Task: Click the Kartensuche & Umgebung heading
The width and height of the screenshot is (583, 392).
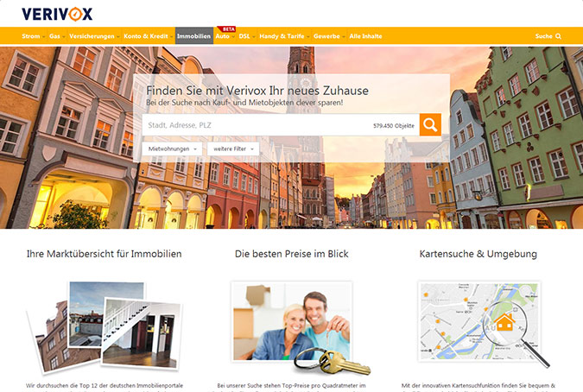Action: coord(478,254)
